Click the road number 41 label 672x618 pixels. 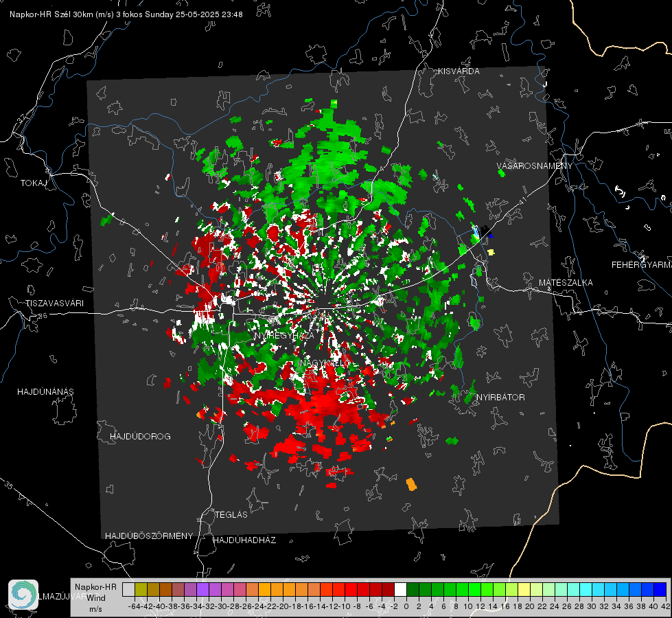tap(522, 201)
